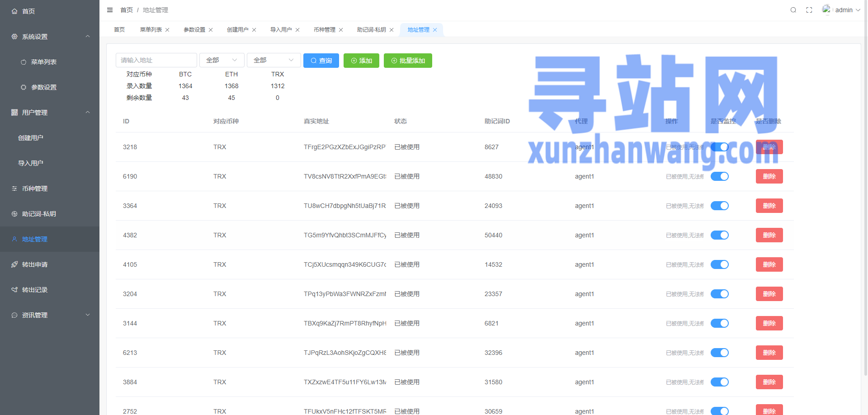Click 首页 in the breadcrumb
This screenshot has height=415, width=868.
coord(127,10)
